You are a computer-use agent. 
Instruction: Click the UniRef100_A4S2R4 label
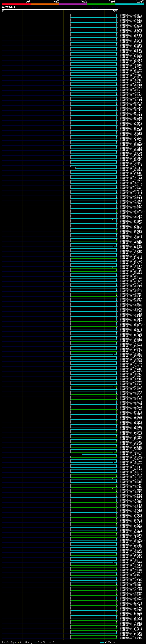pos(131,170)
